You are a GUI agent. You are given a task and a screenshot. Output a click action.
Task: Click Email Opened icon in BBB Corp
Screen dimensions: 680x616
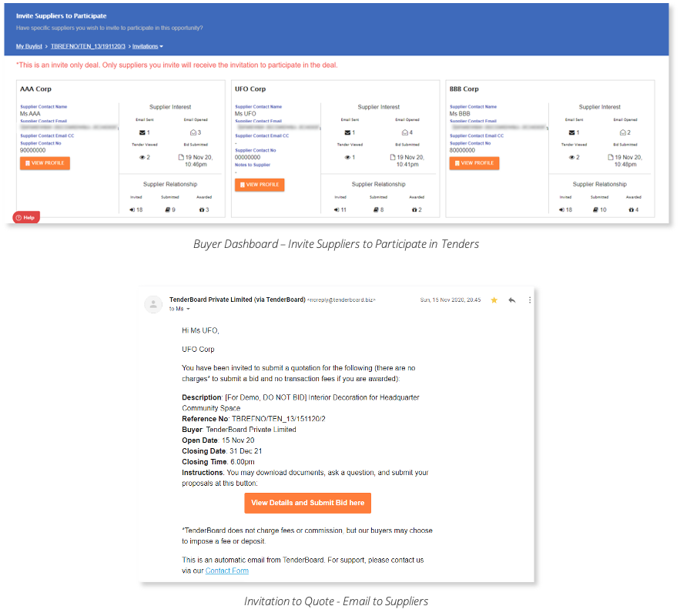click(x=623, y=132)
